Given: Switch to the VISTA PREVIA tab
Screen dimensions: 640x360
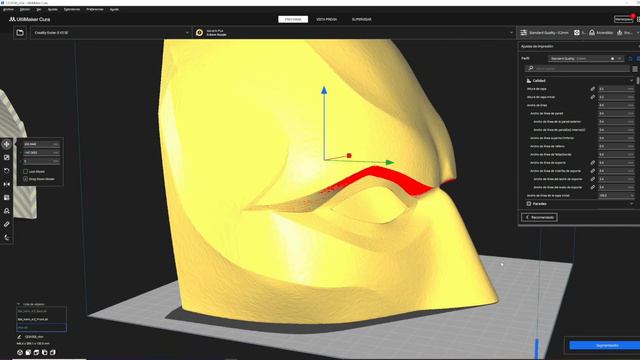Looking at the screenshot, I should (x=327, y=19).
